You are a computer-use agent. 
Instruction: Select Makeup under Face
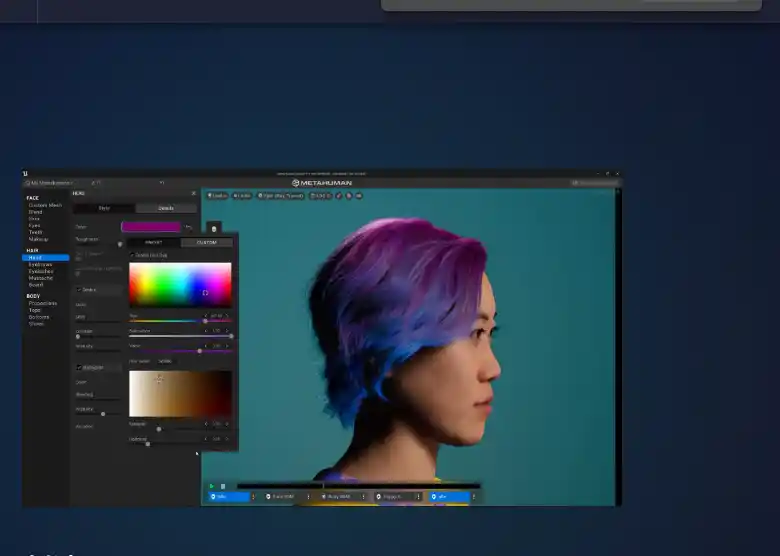[x=38, y=239]
